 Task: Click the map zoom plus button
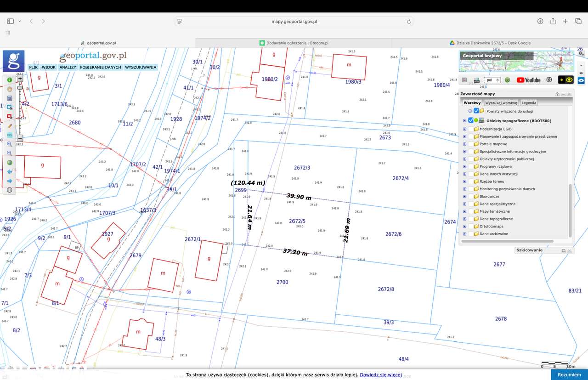coord(20,79)
